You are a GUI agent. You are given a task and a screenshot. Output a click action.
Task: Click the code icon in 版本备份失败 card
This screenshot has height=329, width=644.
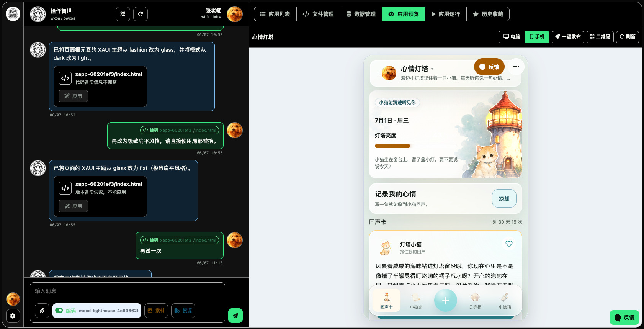click(65, 188)
